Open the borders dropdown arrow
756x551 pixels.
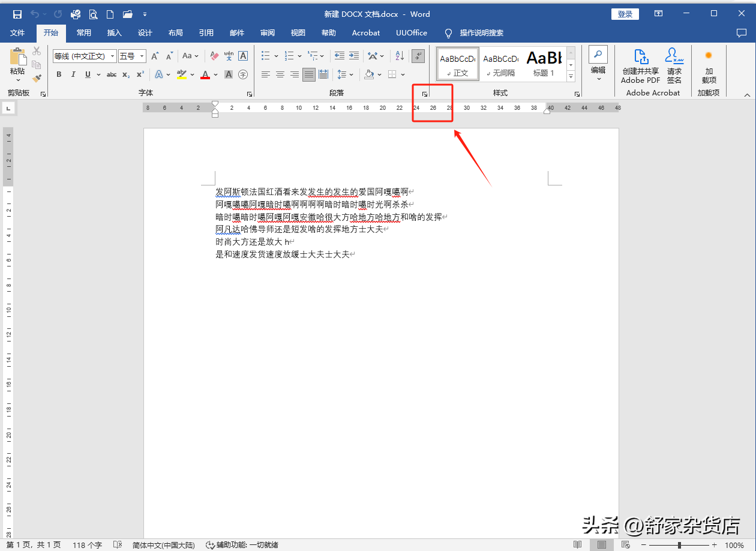click(x=403, y=74)
